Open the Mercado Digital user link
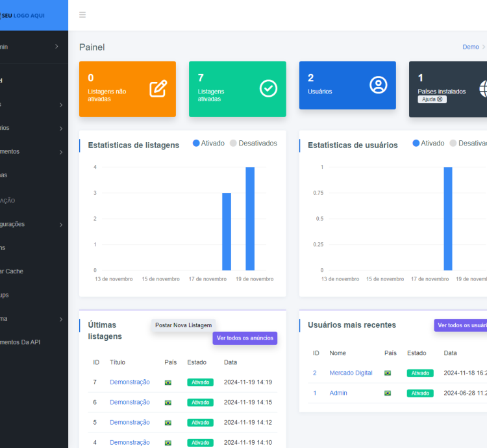The width and height of the screenshot is (487, 448). (x=351, y=373)
